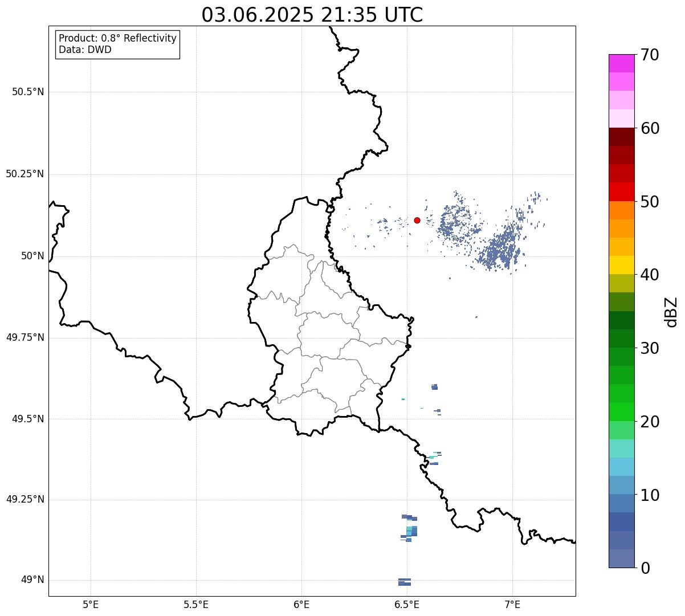
Task: Click the radar echo at the 49°N line
Action: pyautogui.click(x=405, y=582)
